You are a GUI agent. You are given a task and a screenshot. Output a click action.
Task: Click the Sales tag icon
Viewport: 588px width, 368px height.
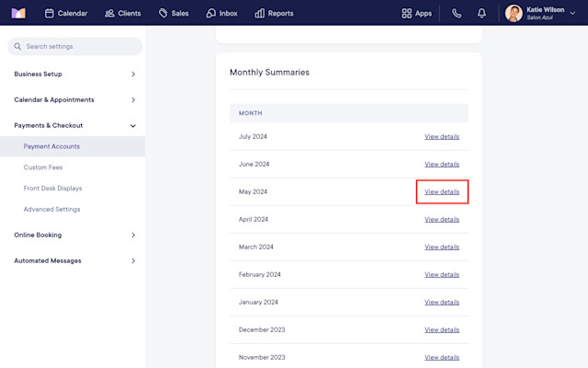(163, 14)
